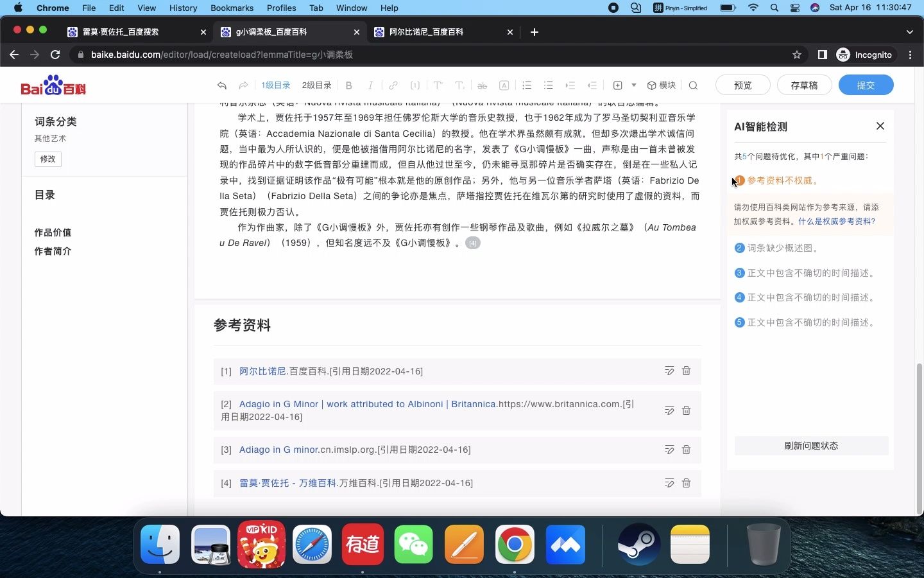Edit reference 2 Britannica
Image resolution: width=924 pixels, height=578 pixels.
pos(669,410)
